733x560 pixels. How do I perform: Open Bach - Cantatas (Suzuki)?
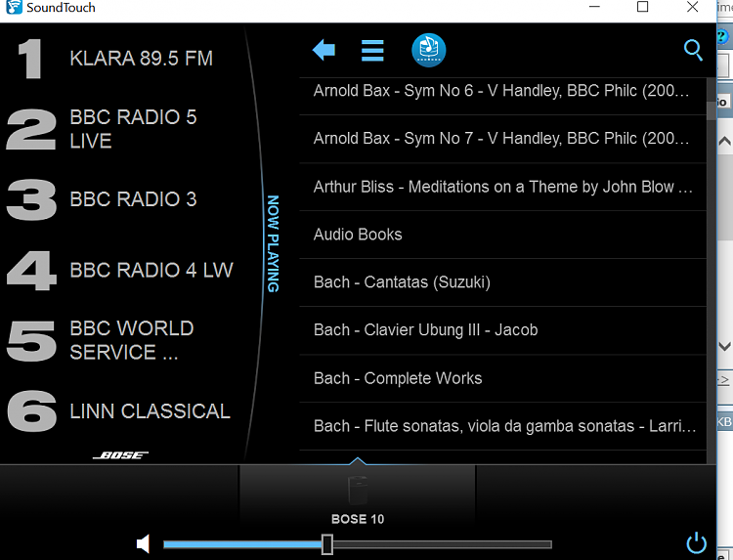point(502,282)
